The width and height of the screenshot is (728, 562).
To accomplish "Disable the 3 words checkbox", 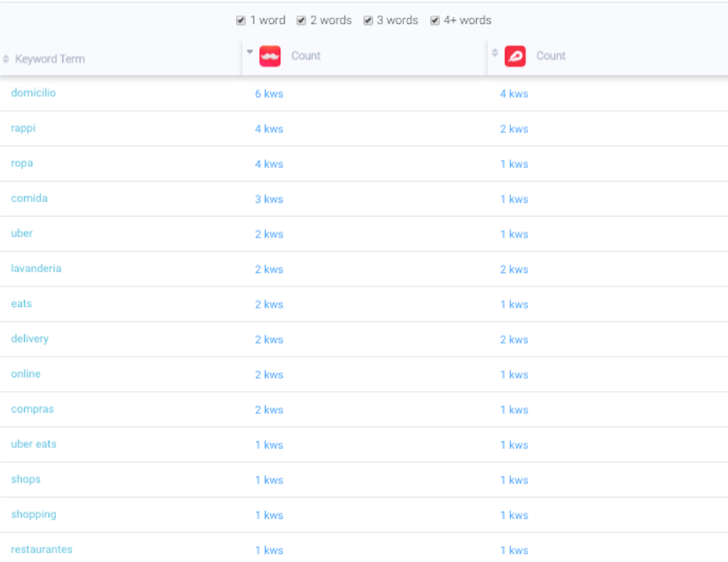I will pyautogui.click(x=368, y=21).
